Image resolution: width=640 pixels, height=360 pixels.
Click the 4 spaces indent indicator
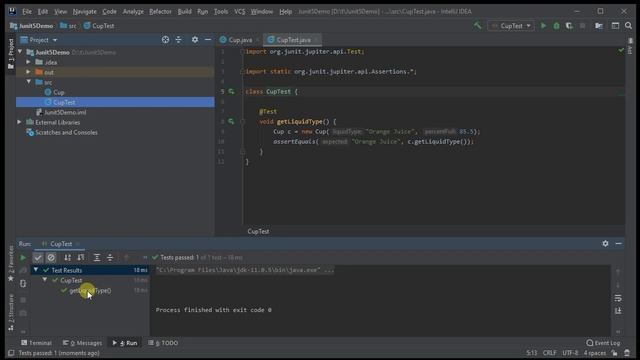click(594, 353)
